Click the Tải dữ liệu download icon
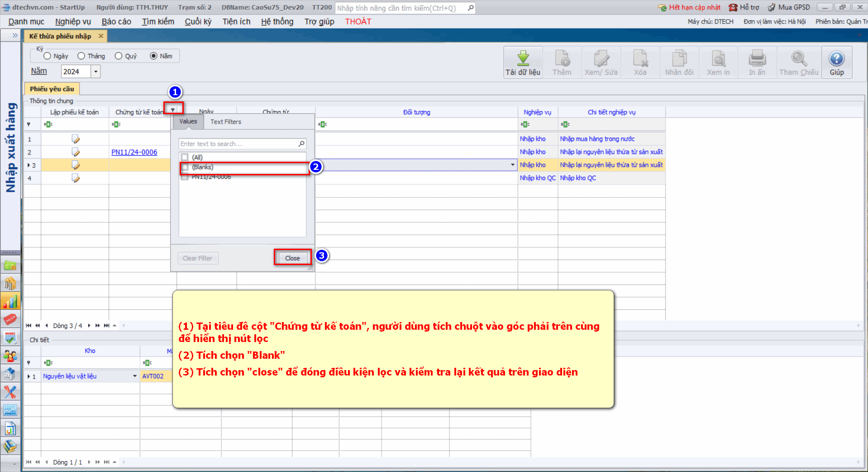The image size is (868, 472). click(523, 59)
